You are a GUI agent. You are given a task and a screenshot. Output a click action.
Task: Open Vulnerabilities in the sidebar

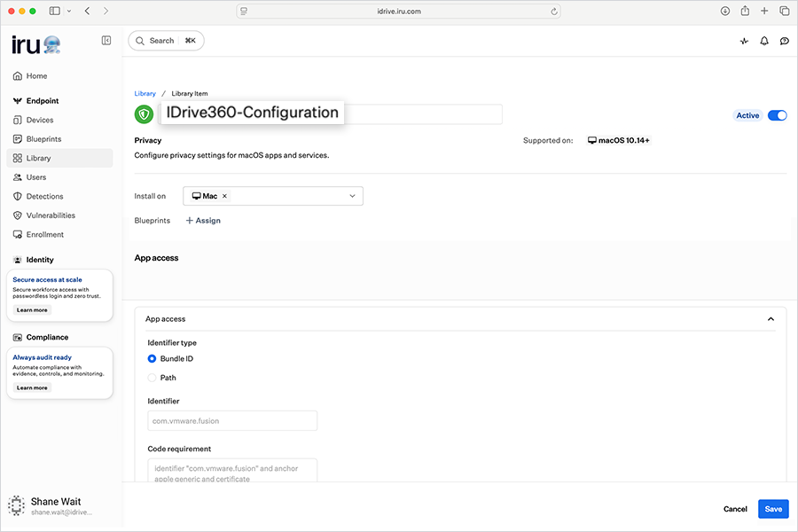pos(51,215)
